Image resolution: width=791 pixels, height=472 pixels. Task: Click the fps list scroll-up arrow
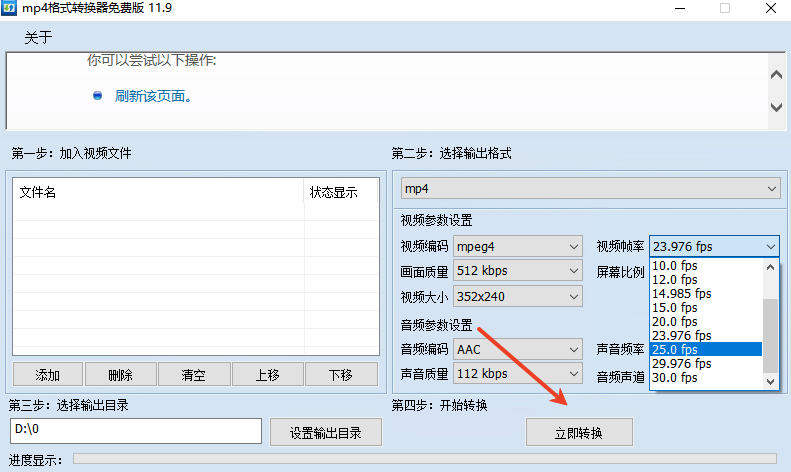[770, 267]
